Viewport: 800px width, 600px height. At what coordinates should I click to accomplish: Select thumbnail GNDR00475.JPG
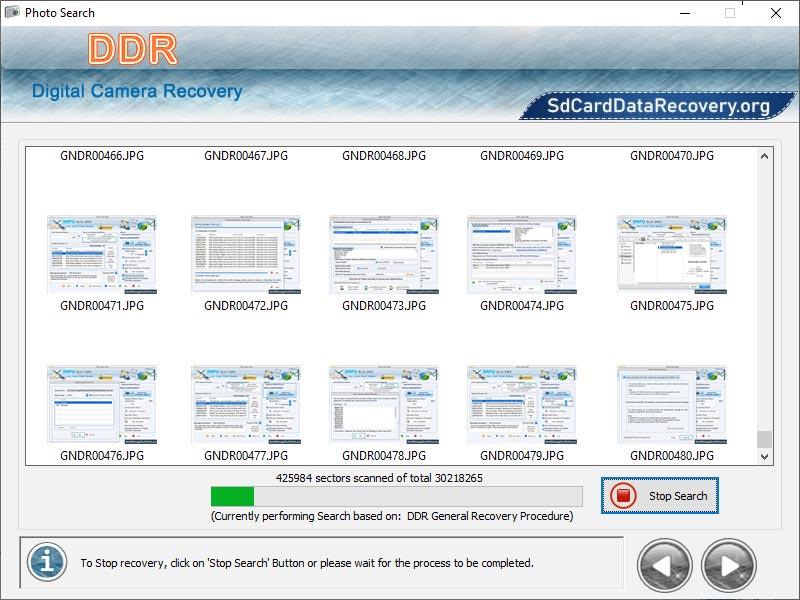tap(672, 255)
